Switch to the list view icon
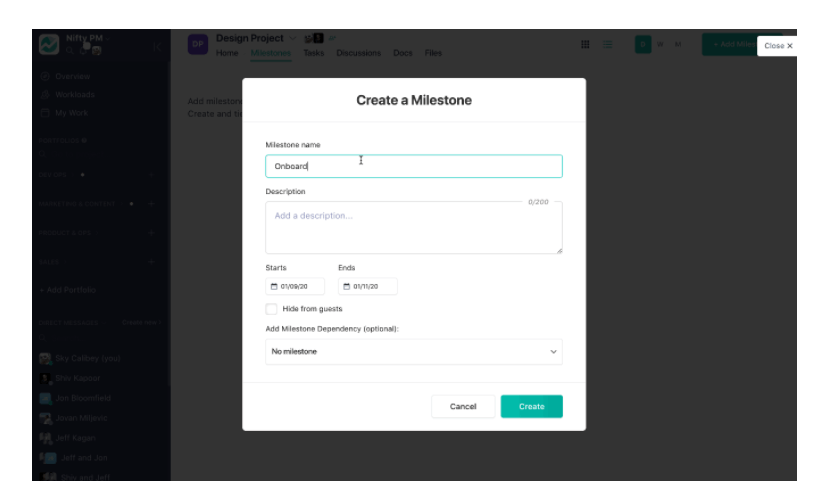 click(x=608, y=45)
